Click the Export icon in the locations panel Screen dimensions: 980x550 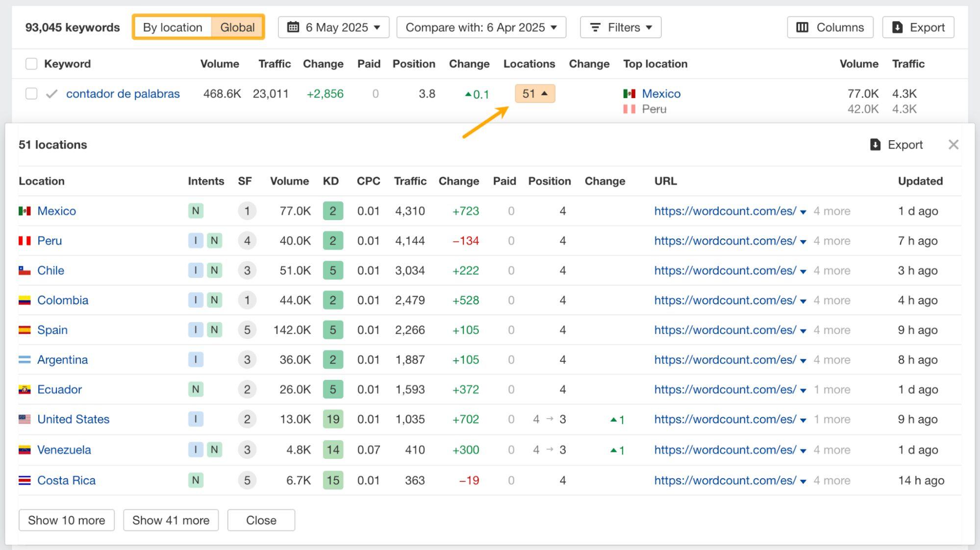click(x=875, y=145)
